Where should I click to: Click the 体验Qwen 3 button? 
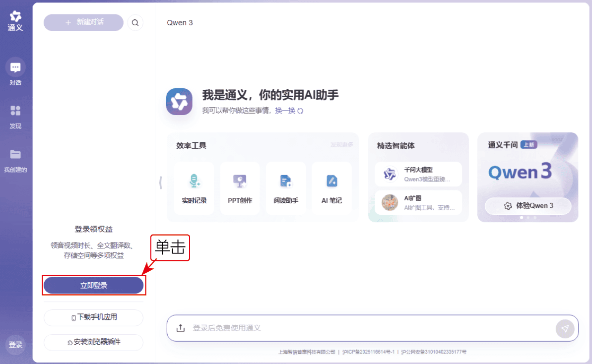pyautogui.click(x=528, y=206)
